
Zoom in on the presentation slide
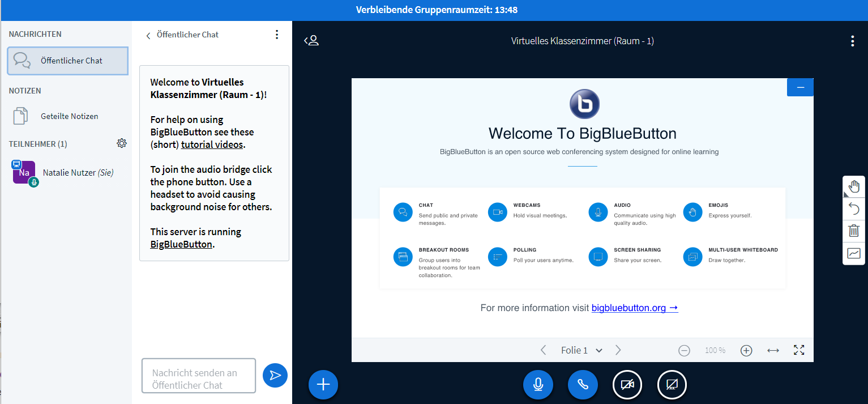(746, 351)
